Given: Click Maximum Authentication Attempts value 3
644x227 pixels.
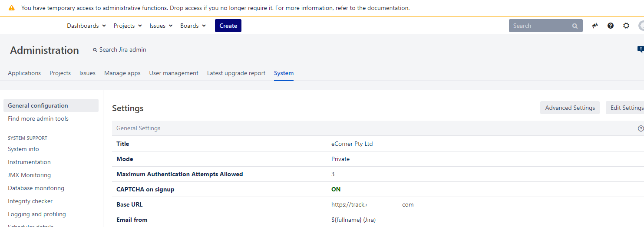Looking at the screenshot, I should point(333,174).
